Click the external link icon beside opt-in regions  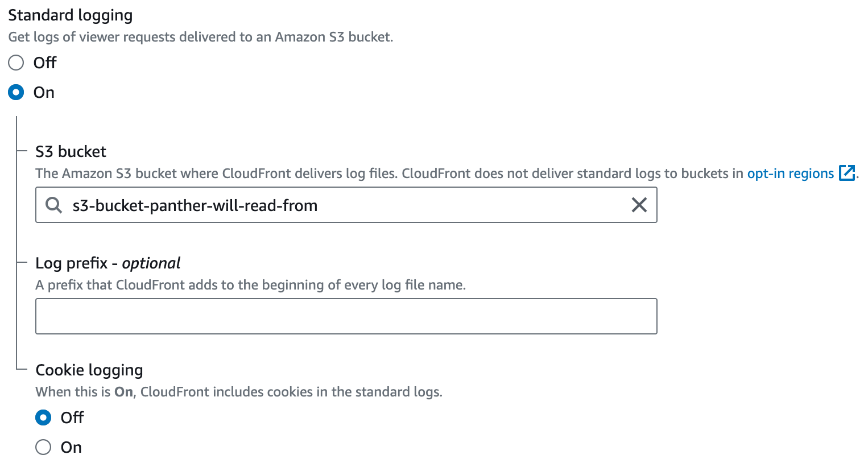(x=848, y=173)
